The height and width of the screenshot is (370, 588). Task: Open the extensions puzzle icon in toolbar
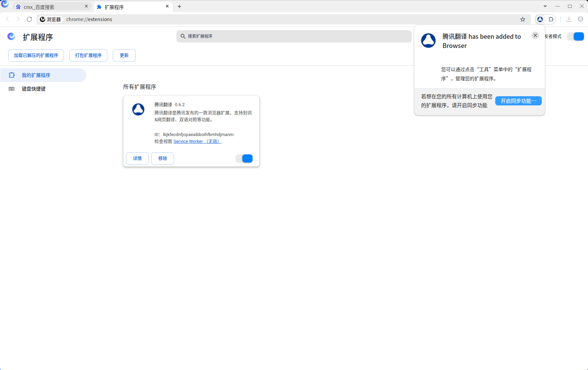pos(551,19)
